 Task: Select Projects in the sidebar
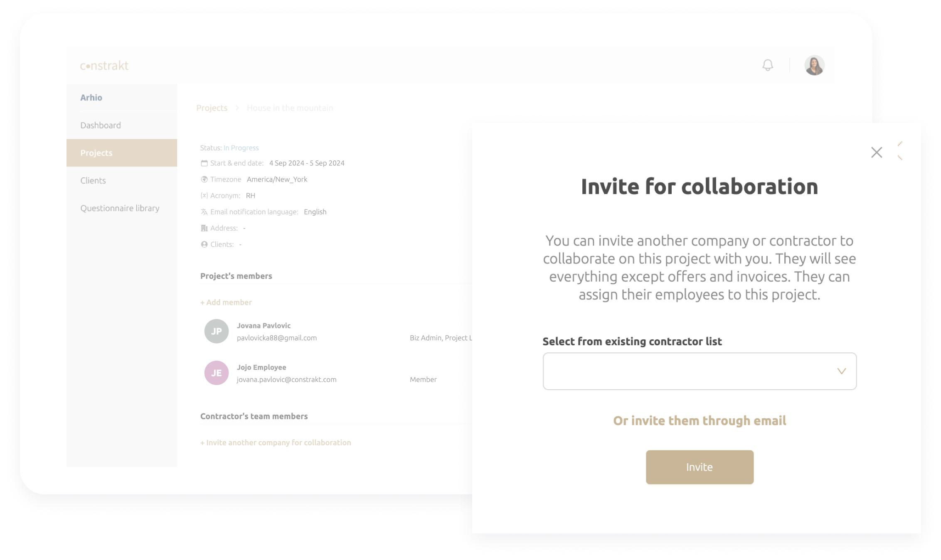(96, 153)
